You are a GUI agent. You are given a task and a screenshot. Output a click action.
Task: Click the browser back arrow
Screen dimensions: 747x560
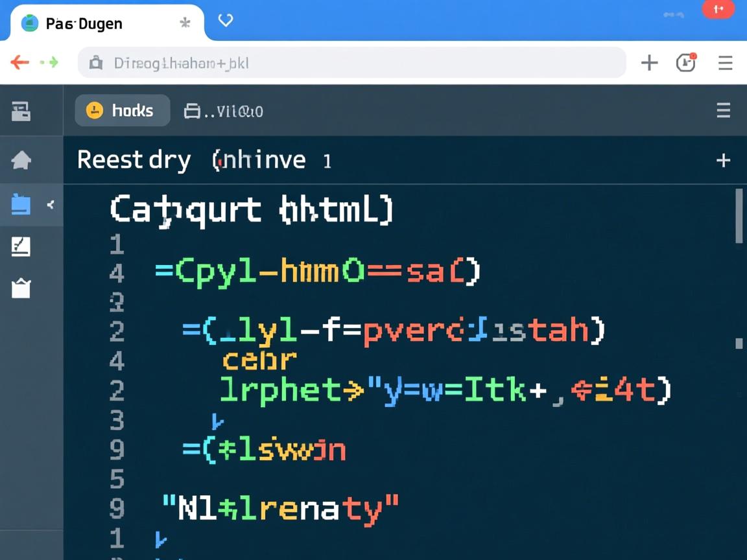pos(19,63)
